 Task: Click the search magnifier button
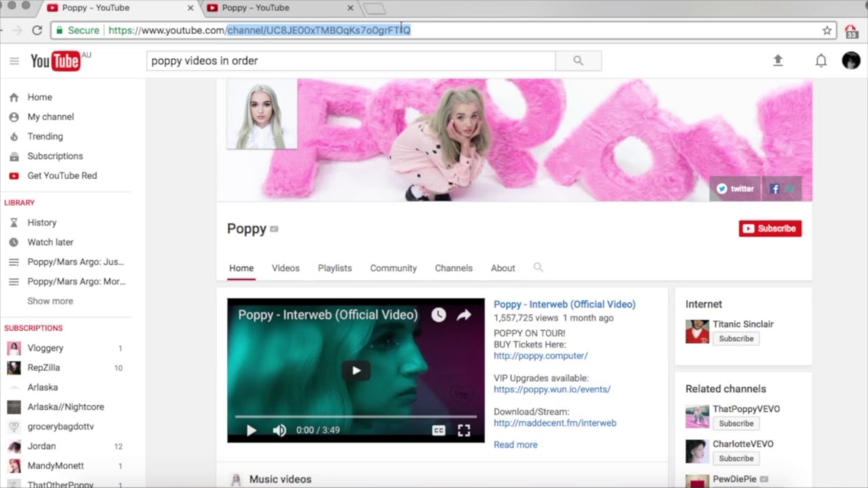click(578, 60)
